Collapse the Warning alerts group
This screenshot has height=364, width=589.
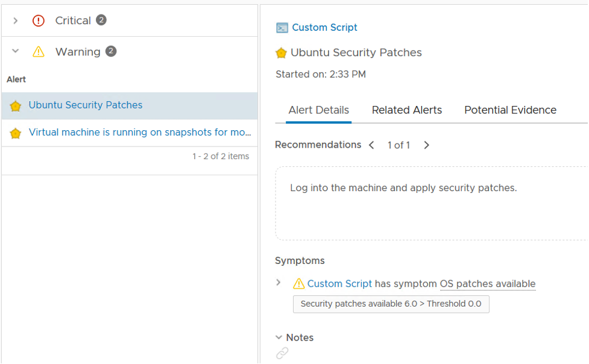point(16,52)
